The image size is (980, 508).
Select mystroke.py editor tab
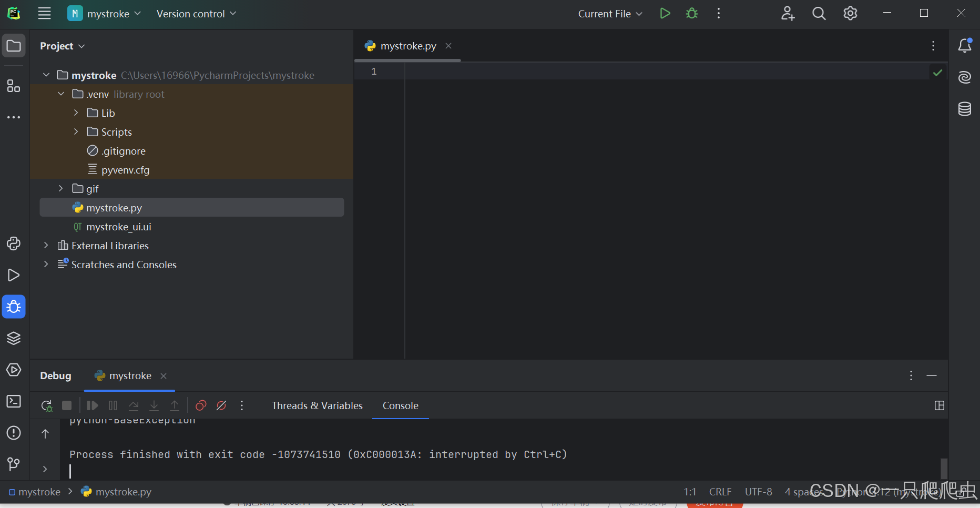408,46
